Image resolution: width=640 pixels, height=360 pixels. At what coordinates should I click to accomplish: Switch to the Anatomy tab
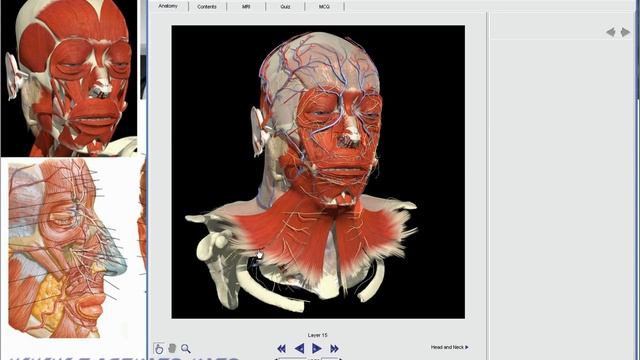pos(168,6)
